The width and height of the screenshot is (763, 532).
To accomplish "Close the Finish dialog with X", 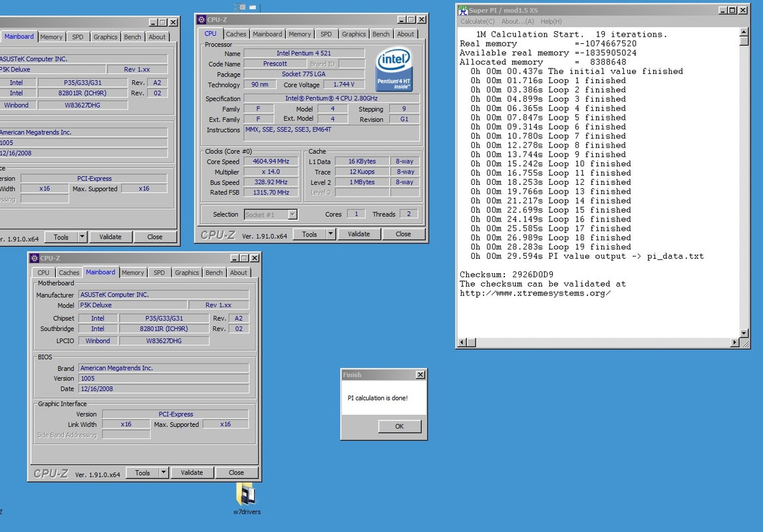I will click(420, 374).
